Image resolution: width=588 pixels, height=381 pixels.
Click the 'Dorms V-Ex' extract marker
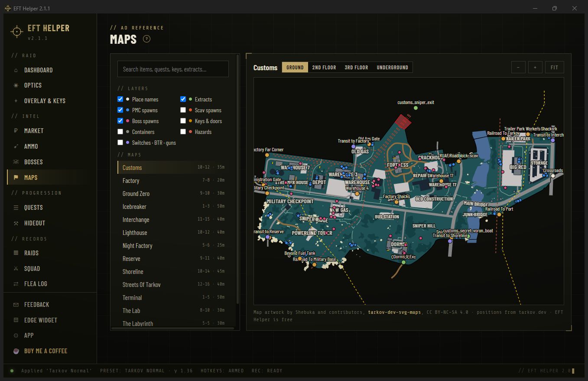pos(403,262)
